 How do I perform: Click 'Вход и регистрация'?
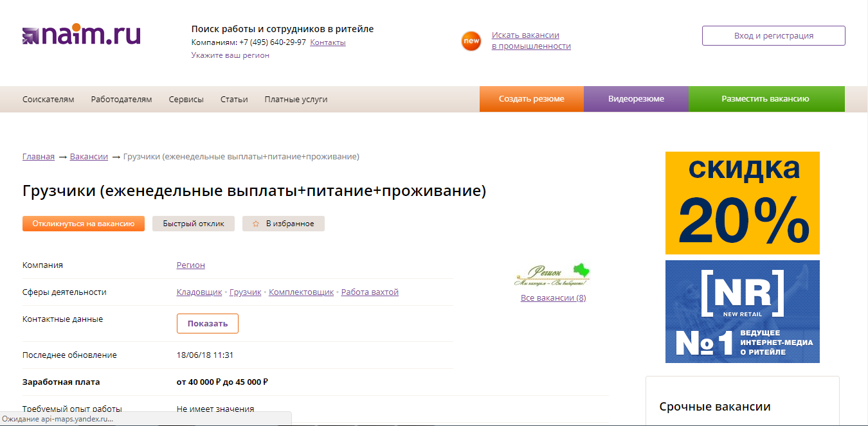[x=773, y=35]
